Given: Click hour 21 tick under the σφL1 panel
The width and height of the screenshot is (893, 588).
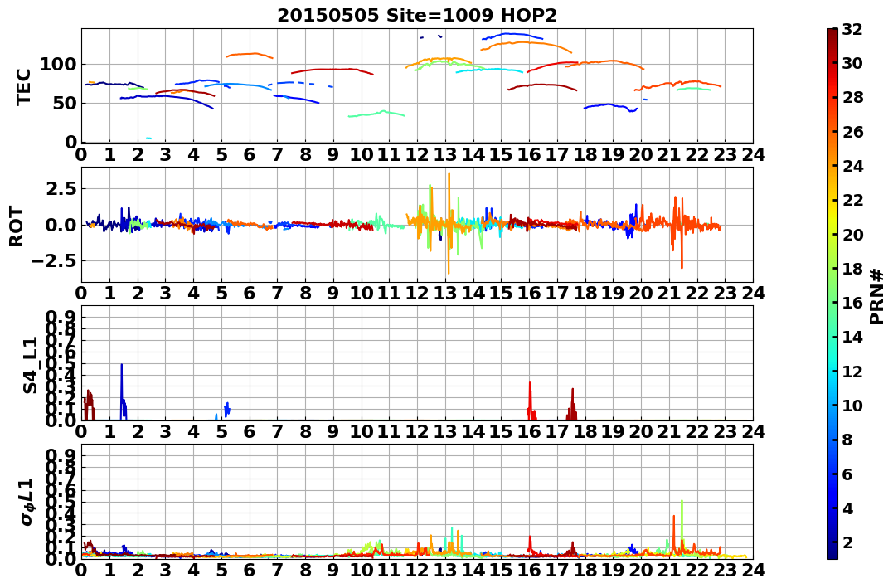Looking at the screenshot, I should (x=669, y=571).
